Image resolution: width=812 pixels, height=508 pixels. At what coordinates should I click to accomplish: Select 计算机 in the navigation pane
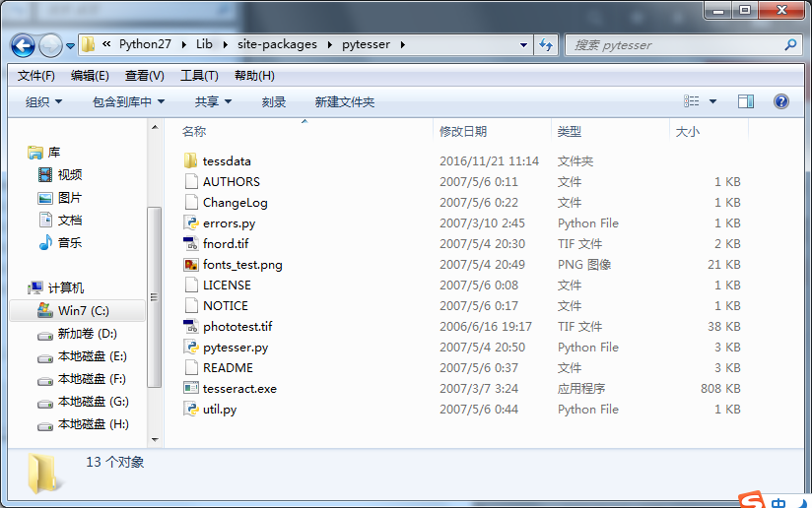[66, 287]
